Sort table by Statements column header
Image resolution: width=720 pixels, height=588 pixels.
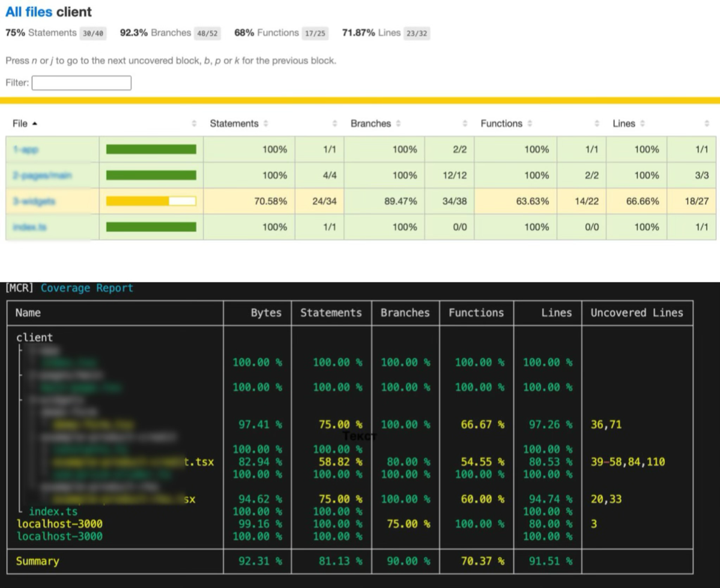(234, 124)
